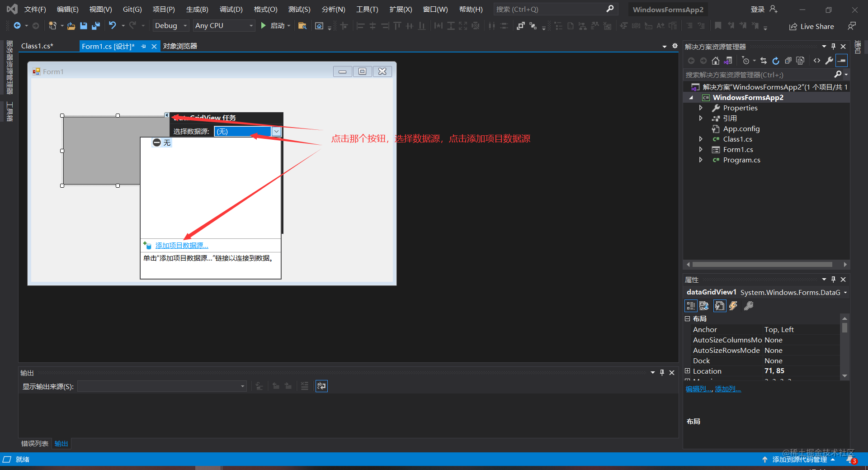Expand the Program.cs tree node
This screenshot has height=470, width=868.
tap(701, 160)
